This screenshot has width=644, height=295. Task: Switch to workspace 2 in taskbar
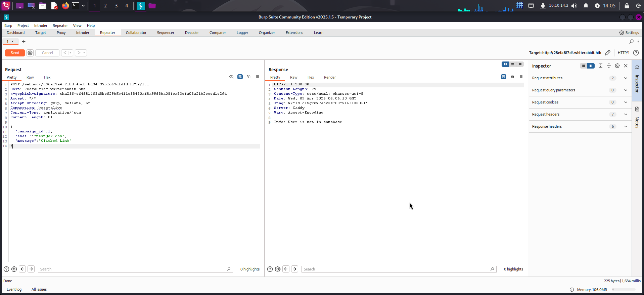[105, 6]
